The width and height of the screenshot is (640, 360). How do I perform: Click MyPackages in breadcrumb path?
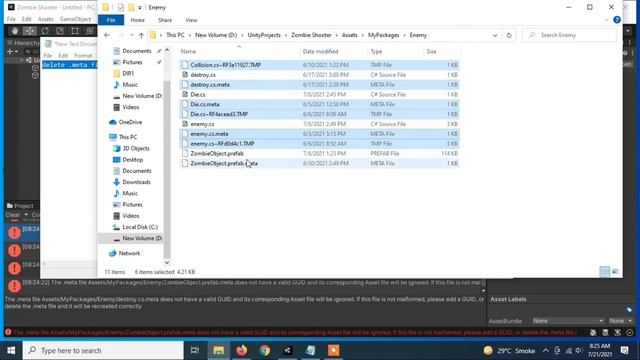(x=384, y=36)
